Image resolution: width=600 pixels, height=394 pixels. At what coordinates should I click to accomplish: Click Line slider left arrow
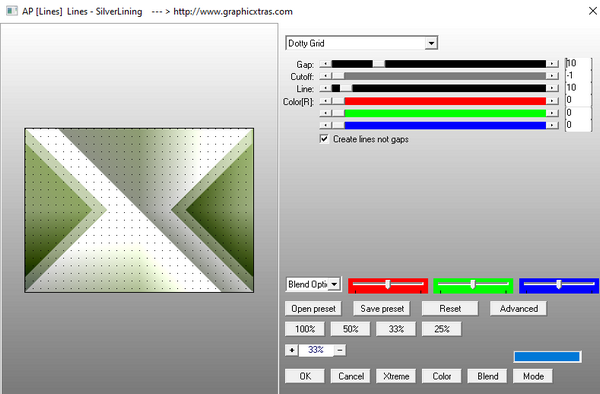[x=325, y=88]
